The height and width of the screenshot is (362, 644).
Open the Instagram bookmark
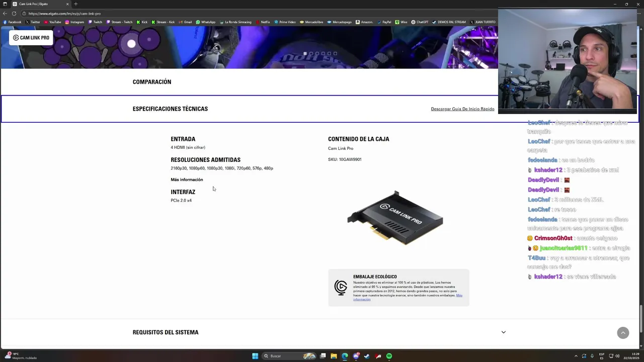pos(74,22)
